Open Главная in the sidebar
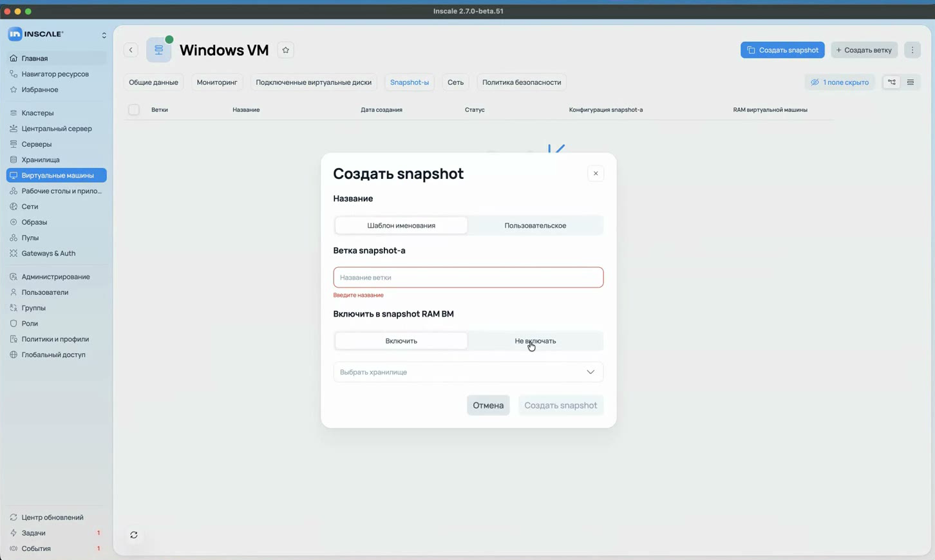This screenshot has width=935, height=560. [x=57, y=59]
